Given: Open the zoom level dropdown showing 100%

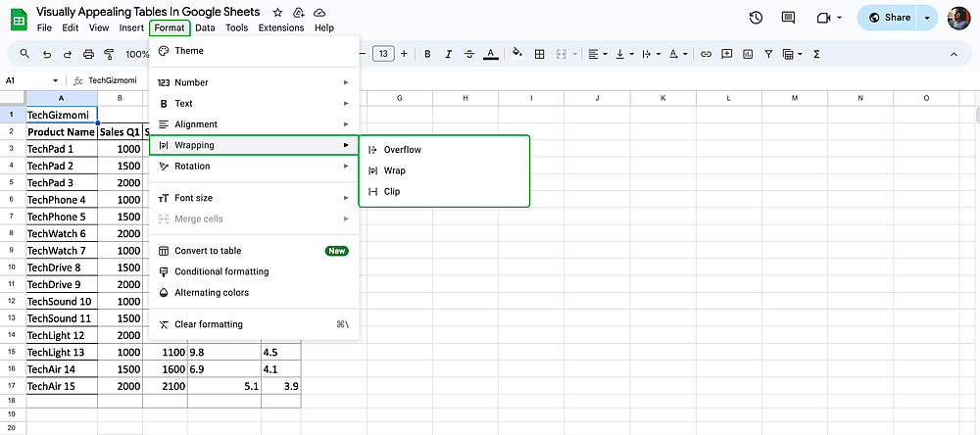Looking at the screenshot, I should click(137, 55).
